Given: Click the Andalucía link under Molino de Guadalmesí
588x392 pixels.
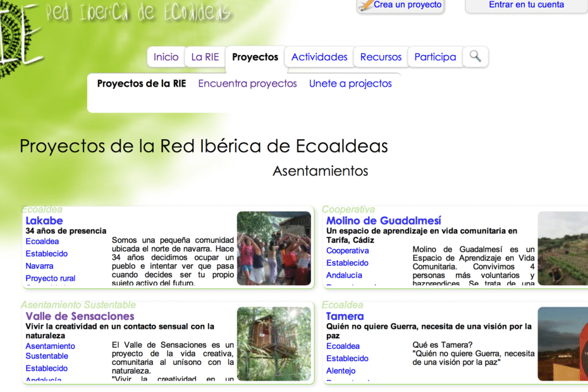Looking at the screenshot, I should click(344, 275).
